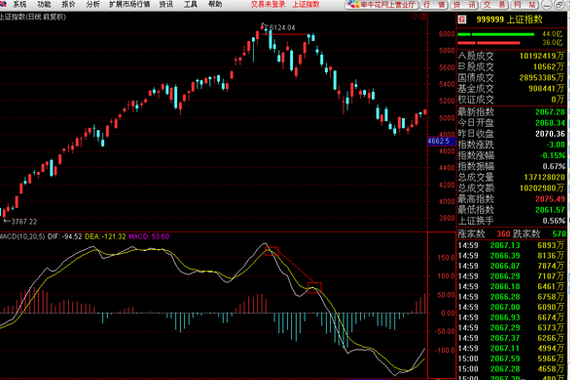The image size is (570, 380).
Task: Select the tick row with price 2066.39
Action: point(511,256)
